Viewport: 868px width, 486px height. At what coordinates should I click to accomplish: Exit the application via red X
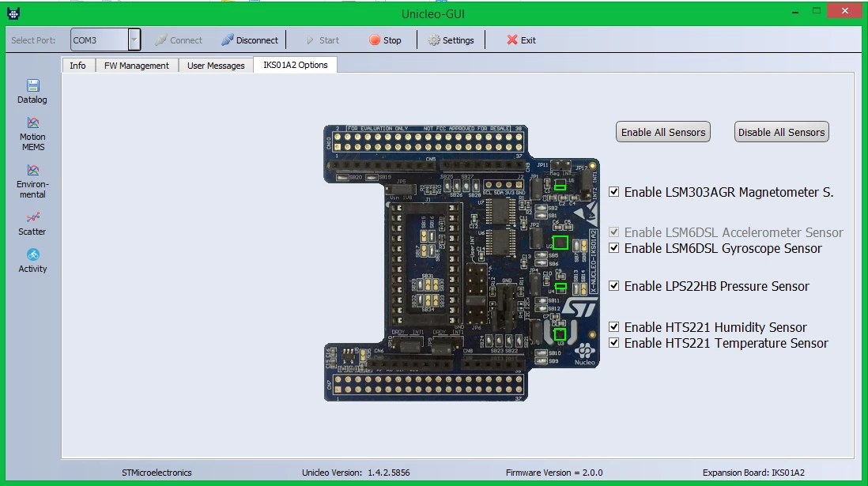512,40
